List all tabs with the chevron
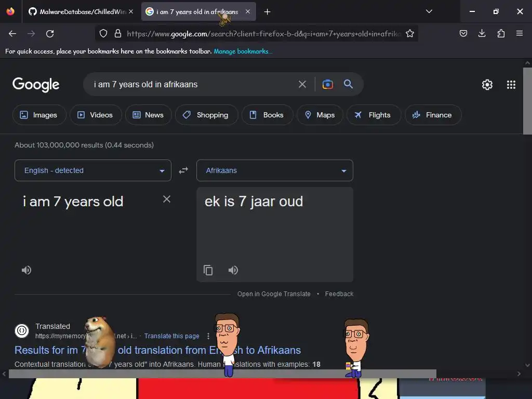This screenshot has width=532, height=399. [x=429, y=11]
